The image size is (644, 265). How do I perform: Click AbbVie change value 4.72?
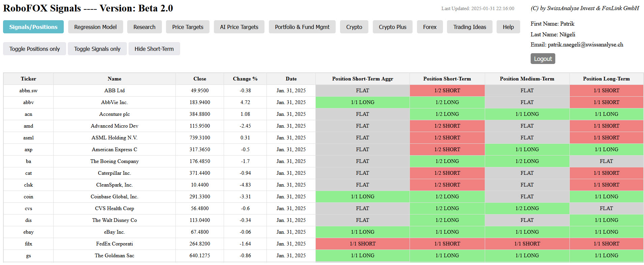245,102
